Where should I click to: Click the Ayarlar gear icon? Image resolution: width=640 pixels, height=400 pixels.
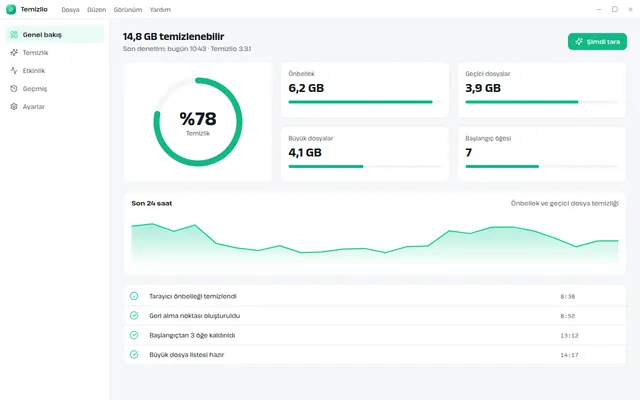pos(14,107)
